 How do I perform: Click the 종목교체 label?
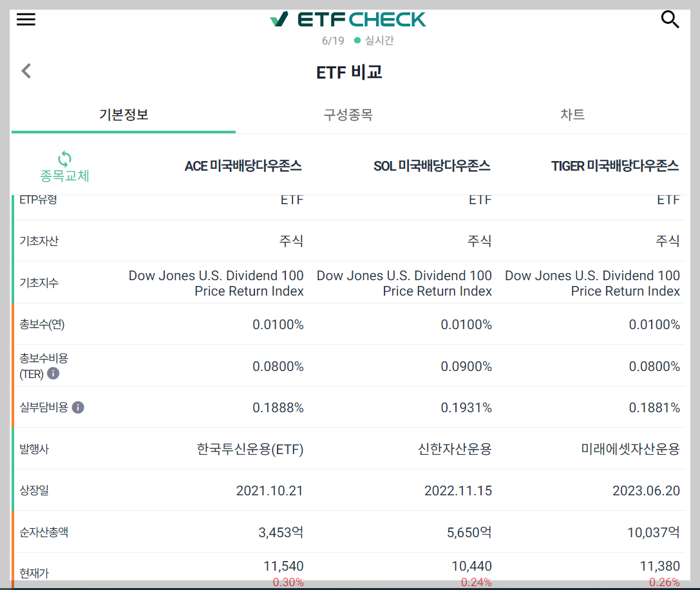click(x=65, y=176)
